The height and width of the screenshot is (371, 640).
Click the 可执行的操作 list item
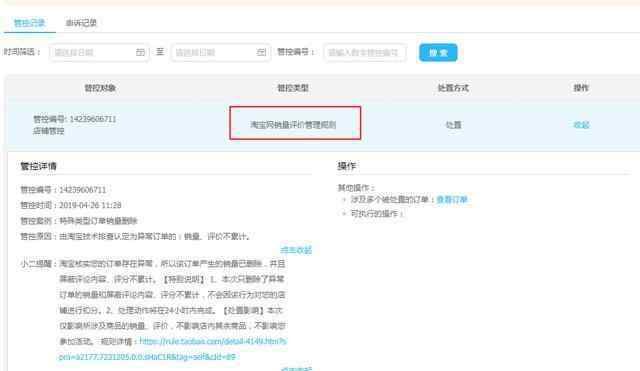376,213
